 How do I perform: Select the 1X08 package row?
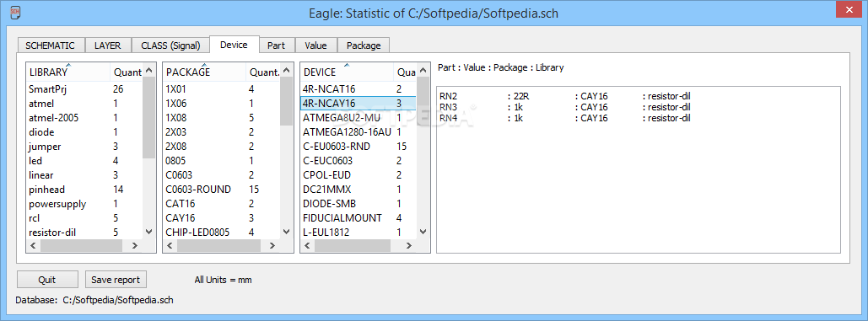click(221, 117)
